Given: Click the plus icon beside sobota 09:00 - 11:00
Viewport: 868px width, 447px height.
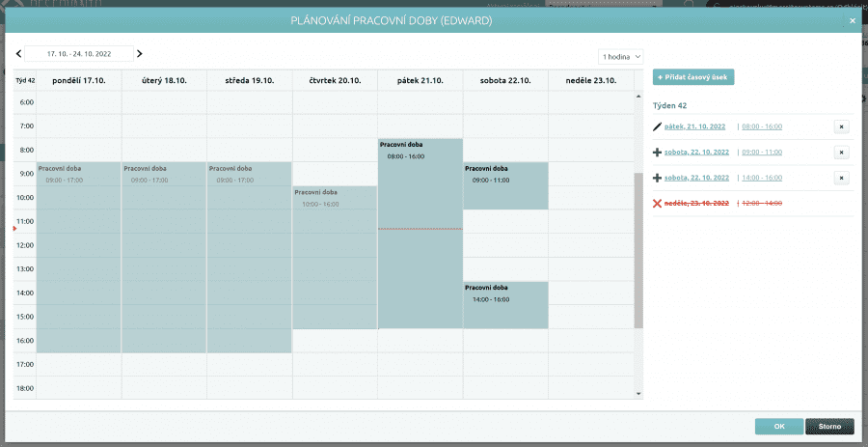Looking at the screenshot, I should point(658,153).
